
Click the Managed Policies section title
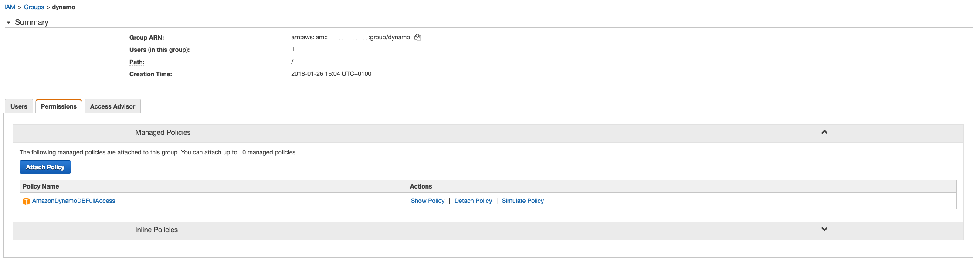163,133
